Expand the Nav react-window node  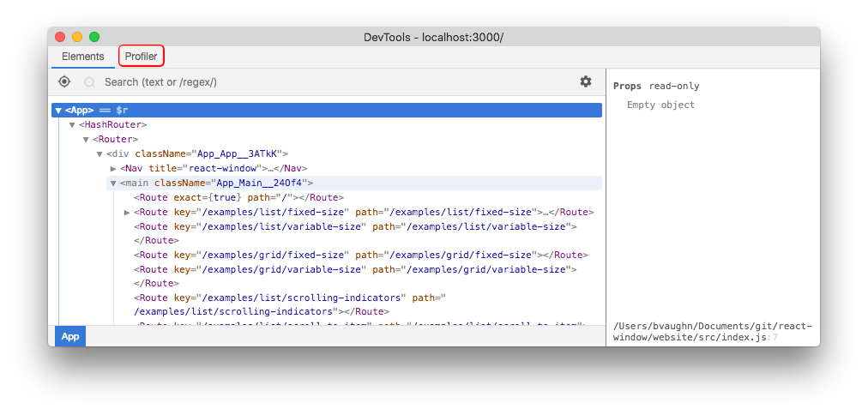113,169
